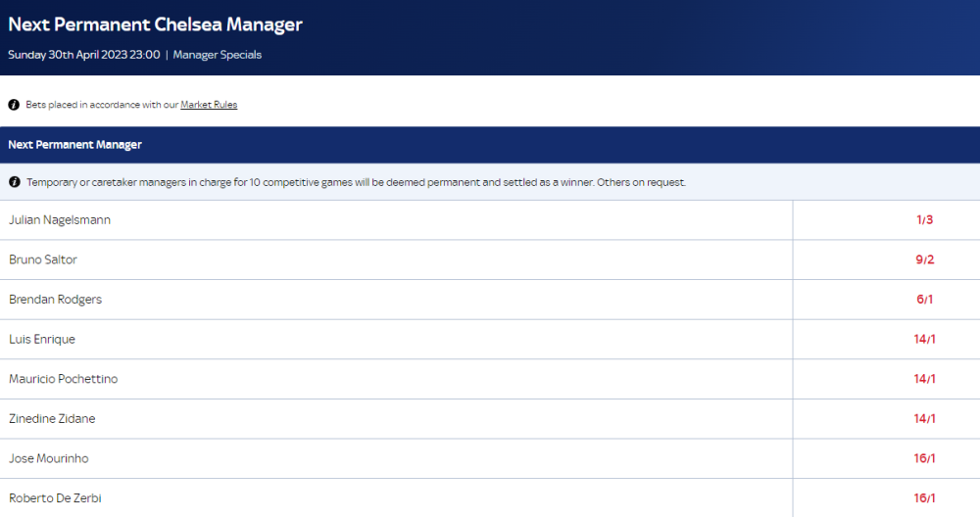This screenshot has height=517, width=980.
Task: Click the Next Permanent Chelsea Manager title
Action: (x=155, y=24)
